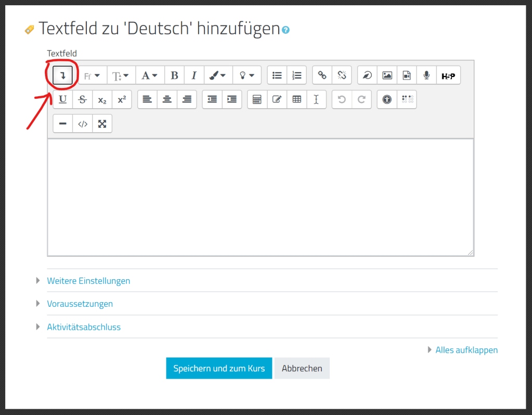
Task: Open the text color brush picker
Action: (x=218, y=75)
